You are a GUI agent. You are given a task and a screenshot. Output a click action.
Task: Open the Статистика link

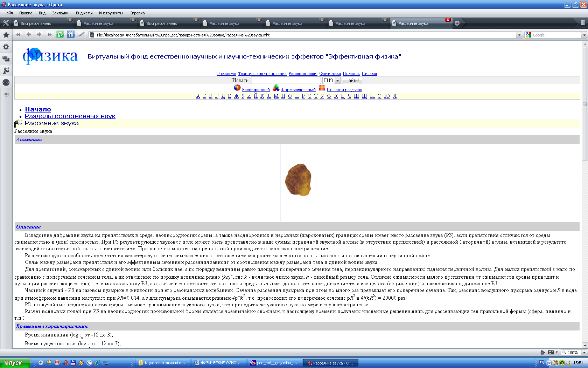tap(330, 74)
